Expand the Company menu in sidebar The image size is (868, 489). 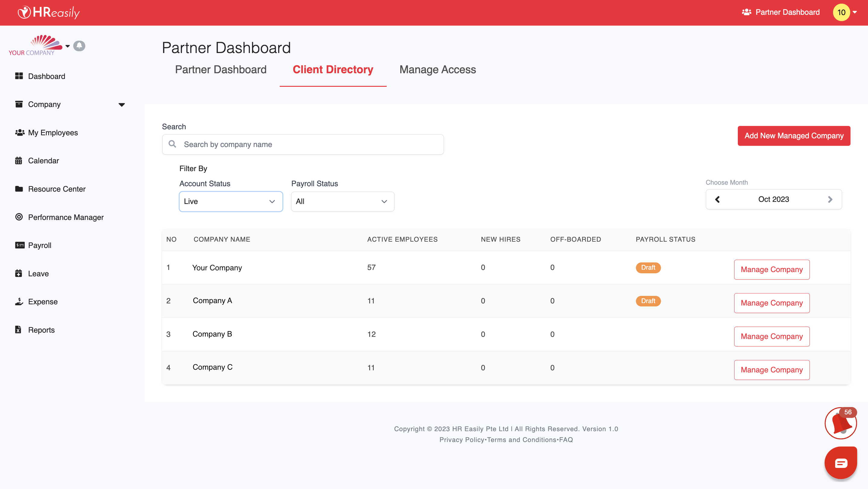click(122, 105)
